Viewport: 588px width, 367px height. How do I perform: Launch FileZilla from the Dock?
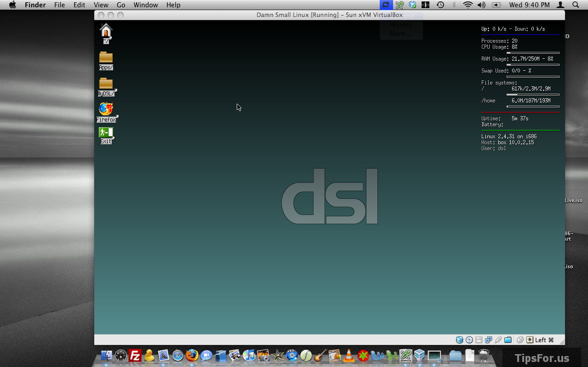[135, 355]
